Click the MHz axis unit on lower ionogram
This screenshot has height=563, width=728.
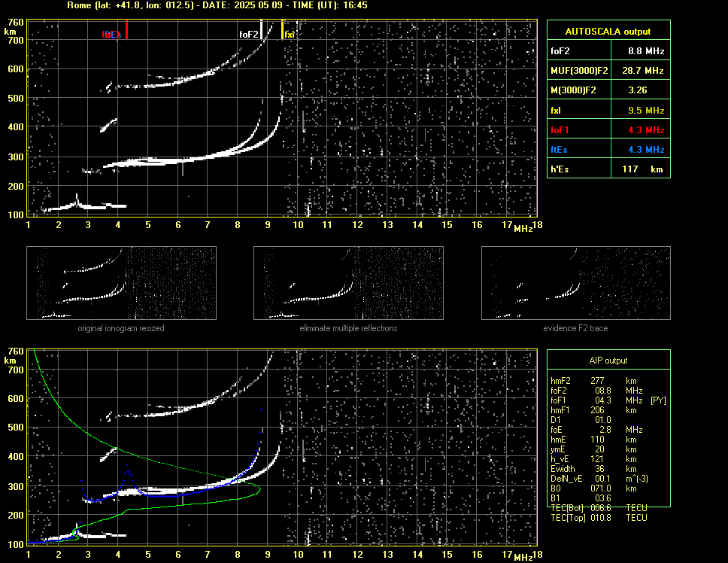click(523, 558)
